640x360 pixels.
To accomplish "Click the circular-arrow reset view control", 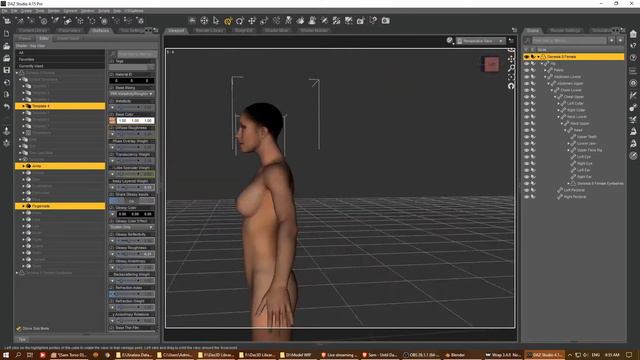I will tap(511, 86).
